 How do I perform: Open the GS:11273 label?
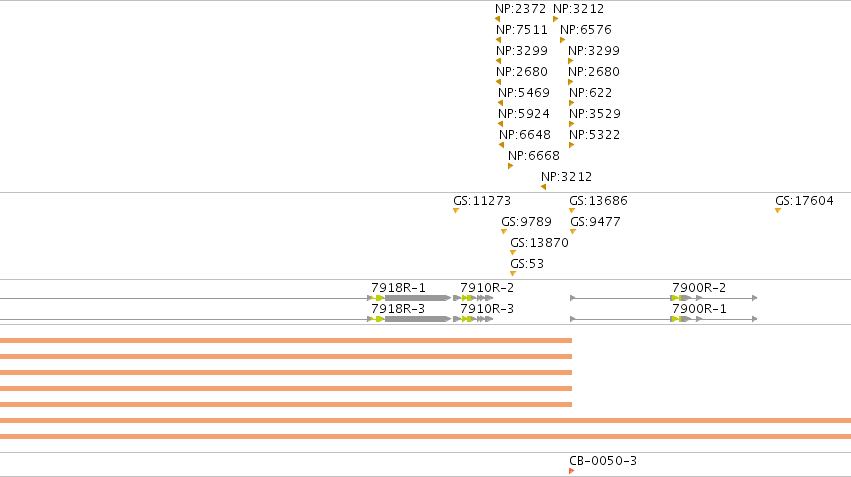482,201
